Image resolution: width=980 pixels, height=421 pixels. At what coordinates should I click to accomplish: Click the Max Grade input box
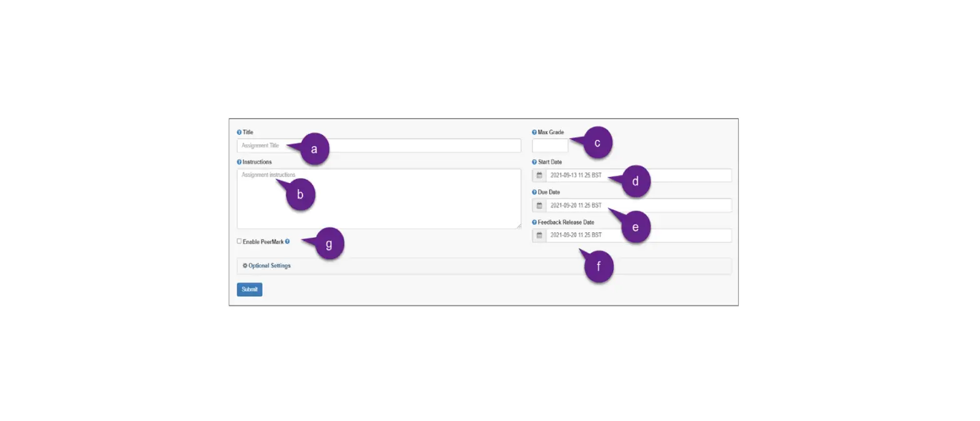tap(549, 146)
